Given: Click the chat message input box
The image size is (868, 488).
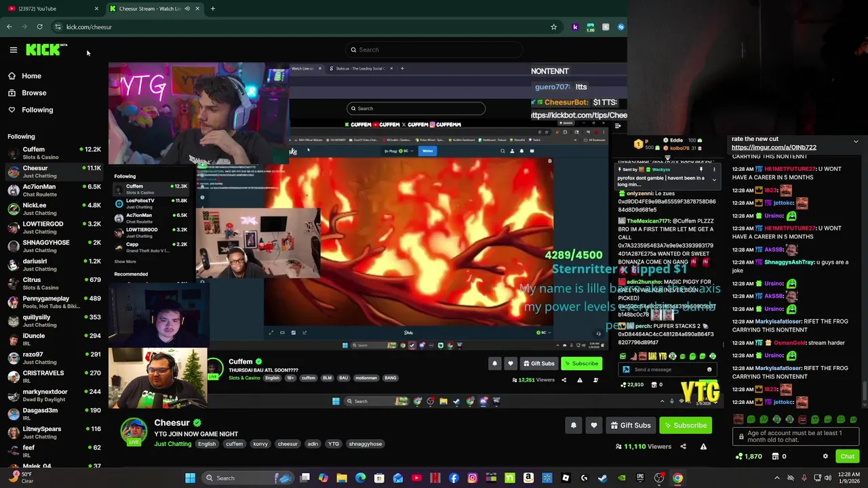Looking at the screenshot, I should pyautogui.click(x=795, y=436).
